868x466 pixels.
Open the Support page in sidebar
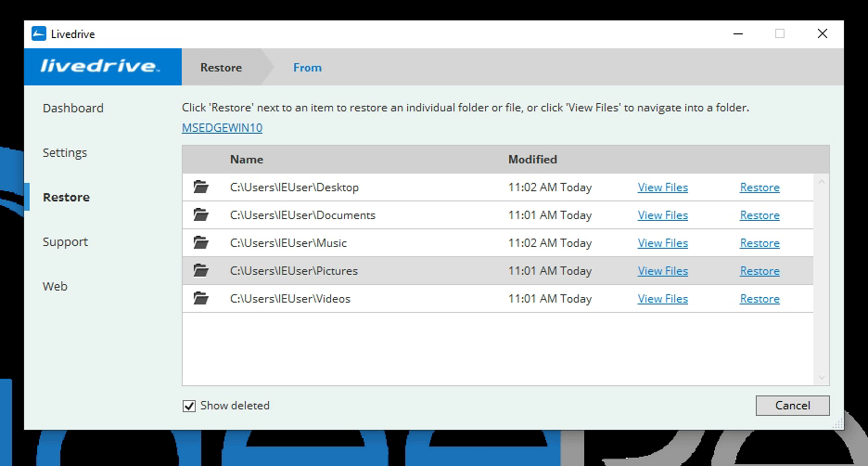point(65,242)
